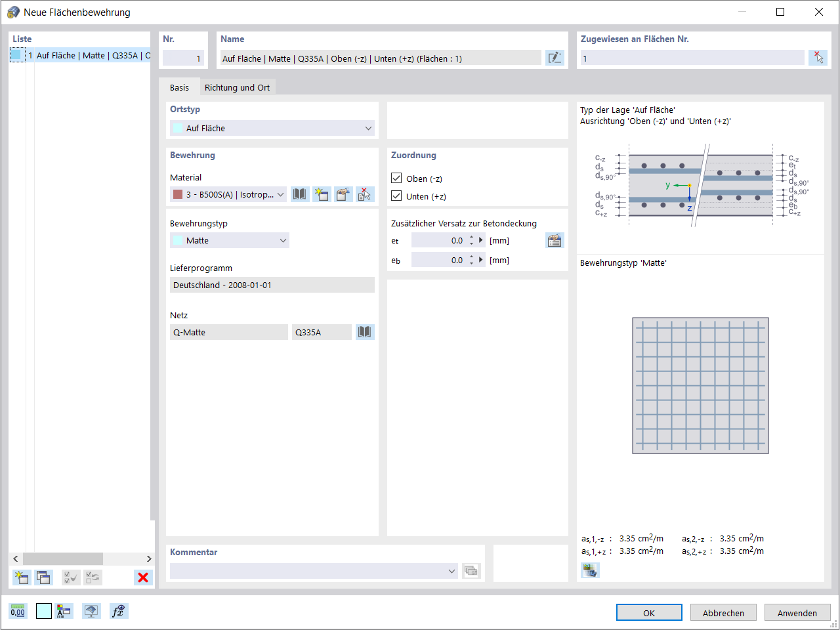Viewport: 840px width, 630px height.
Task: Click the edit name icon beside Name field
Action: (x=555, y=58)
